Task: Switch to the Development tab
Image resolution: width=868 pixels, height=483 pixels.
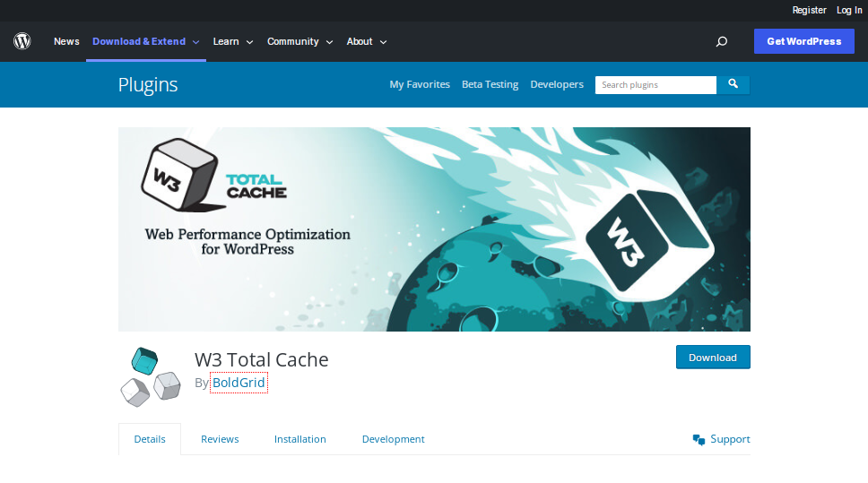Action: [393, 439]
